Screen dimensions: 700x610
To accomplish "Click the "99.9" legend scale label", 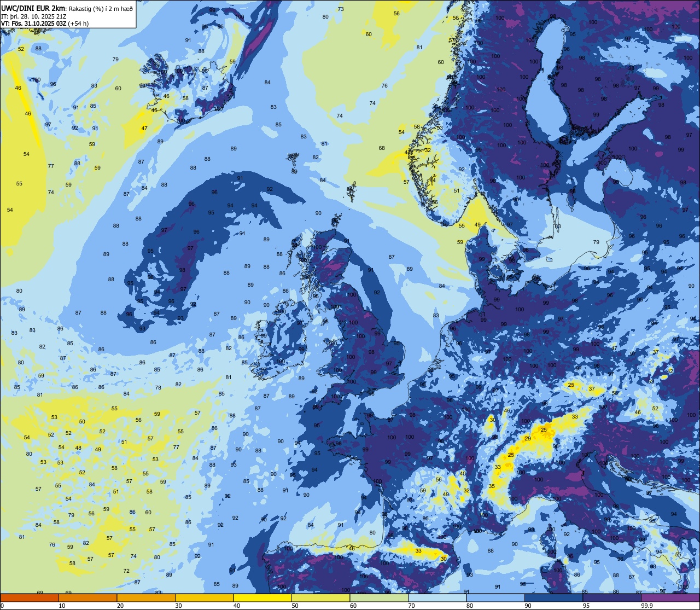I will tap(647, 606).
